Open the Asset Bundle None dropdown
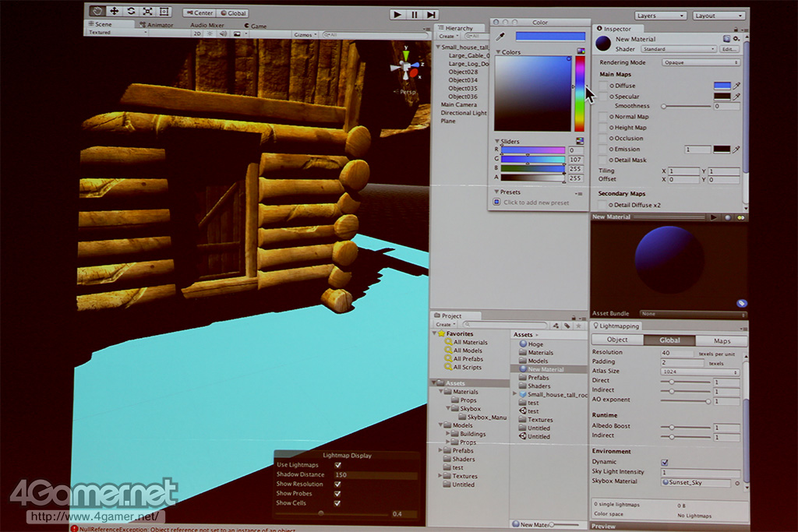798x532 pixels. tap(693, 314)
